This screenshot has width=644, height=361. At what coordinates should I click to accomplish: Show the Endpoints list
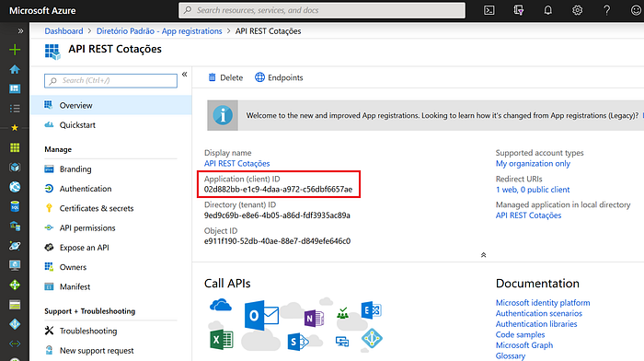click(x=279, y=77)
